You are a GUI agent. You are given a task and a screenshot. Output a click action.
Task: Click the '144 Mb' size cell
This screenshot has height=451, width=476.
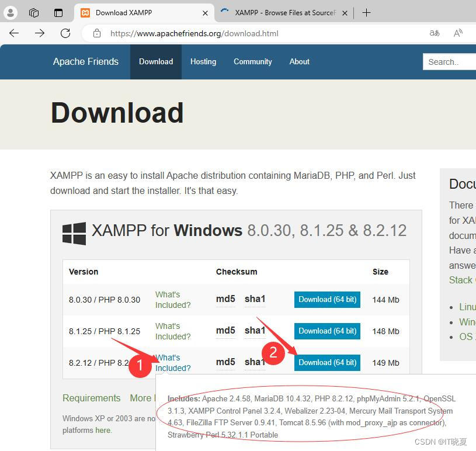tap(385, 300)
